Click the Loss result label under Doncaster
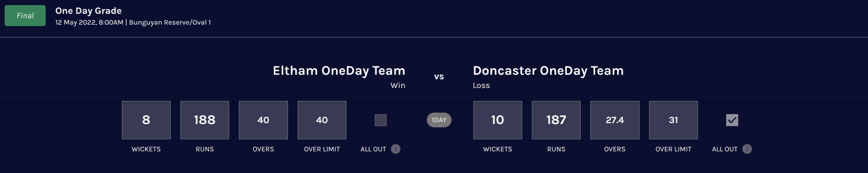The width and height of the screenshot is (868, 173). point(481,85)
